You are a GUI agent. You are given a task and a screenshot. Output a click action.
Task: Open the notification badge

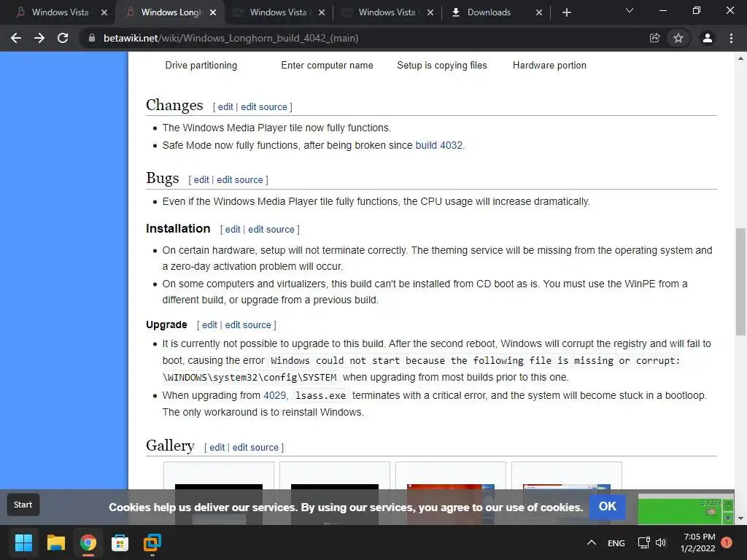click(x=727, y=542)
